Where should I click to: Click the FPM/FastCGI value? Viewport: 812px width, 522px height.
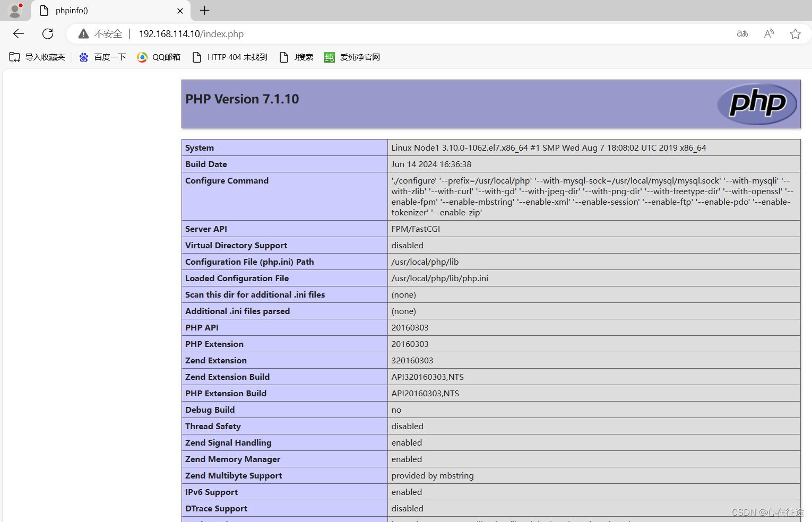[x=416, y=229]
